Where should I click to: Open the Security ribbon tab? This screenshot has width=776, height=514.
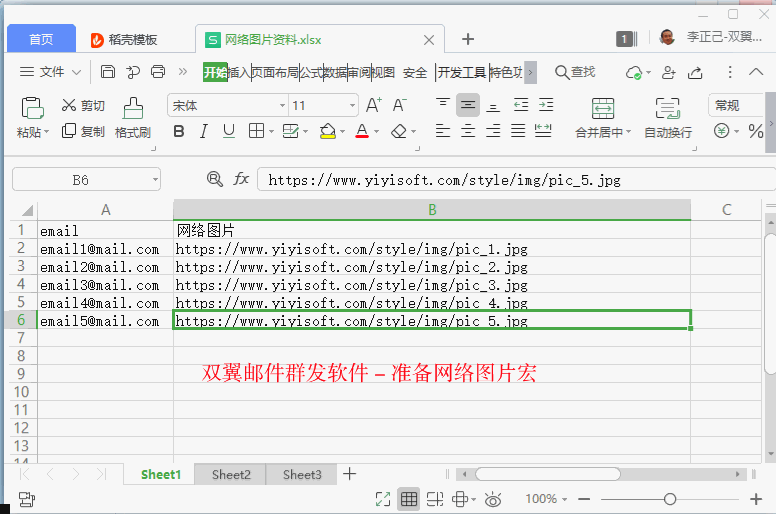(x=415, y=73)
